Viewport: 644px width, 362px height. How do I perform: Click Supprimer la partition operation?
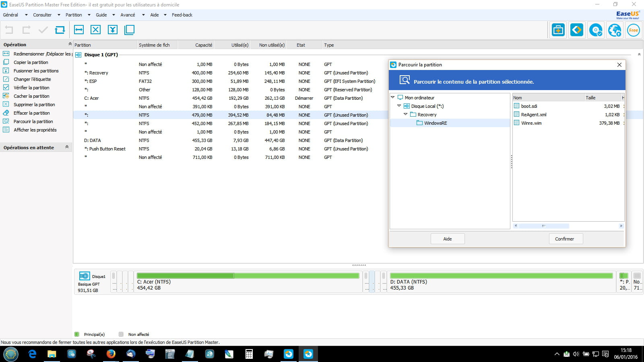(34, 105)
